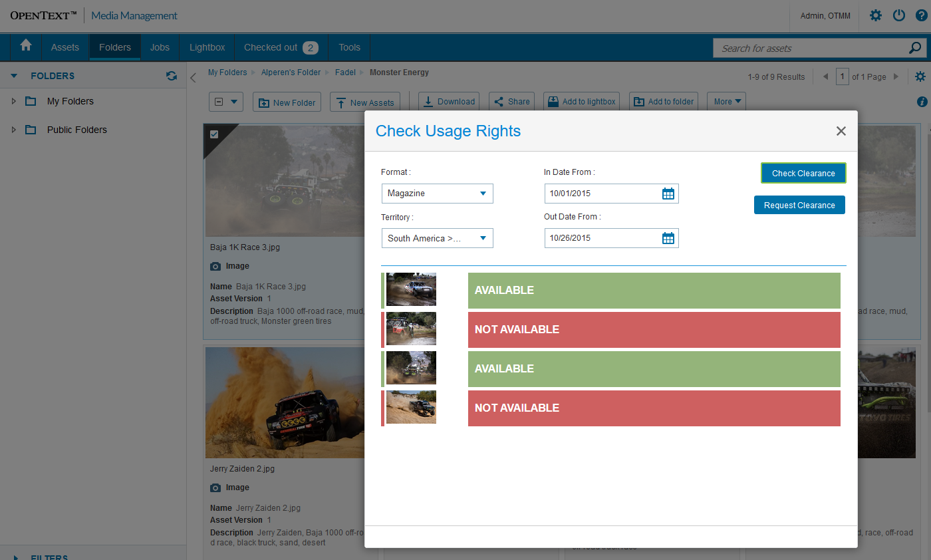931x560 pixels.
Task: Open the help question mark icon
Action: pos(921,15)
